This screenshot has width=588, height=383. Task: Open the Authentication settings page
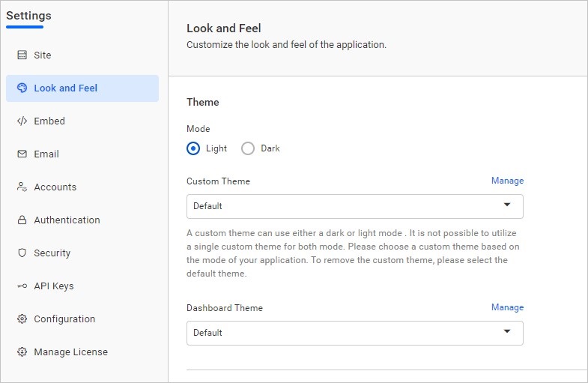pyautogui.click(x=67, y=220)
